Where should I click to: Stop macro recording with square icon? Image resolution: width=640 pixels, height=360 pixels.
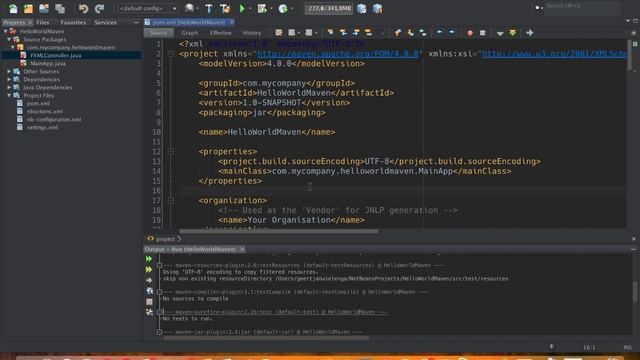point(482,33)
